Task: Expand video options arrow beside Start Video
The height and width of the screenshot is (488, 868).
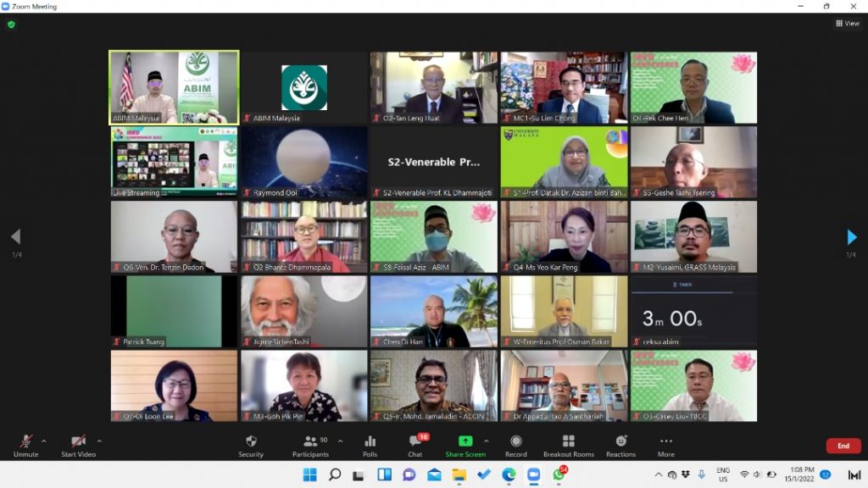Action: click(99, 441)
